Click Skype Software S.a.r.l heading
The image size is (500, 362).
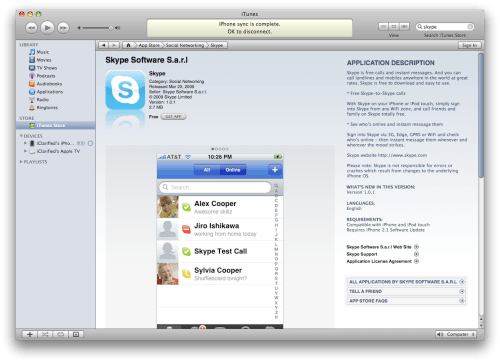click(x=147, y=60)
